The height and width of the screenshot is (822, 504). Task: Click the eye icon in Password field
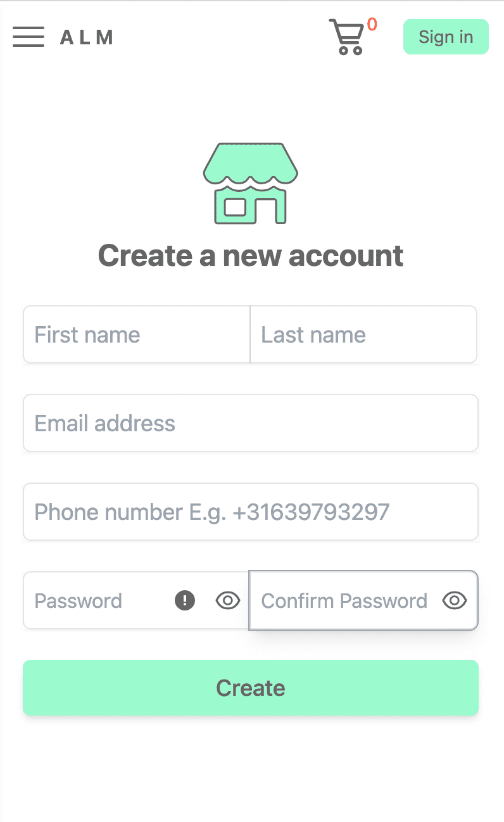(227, 600)
